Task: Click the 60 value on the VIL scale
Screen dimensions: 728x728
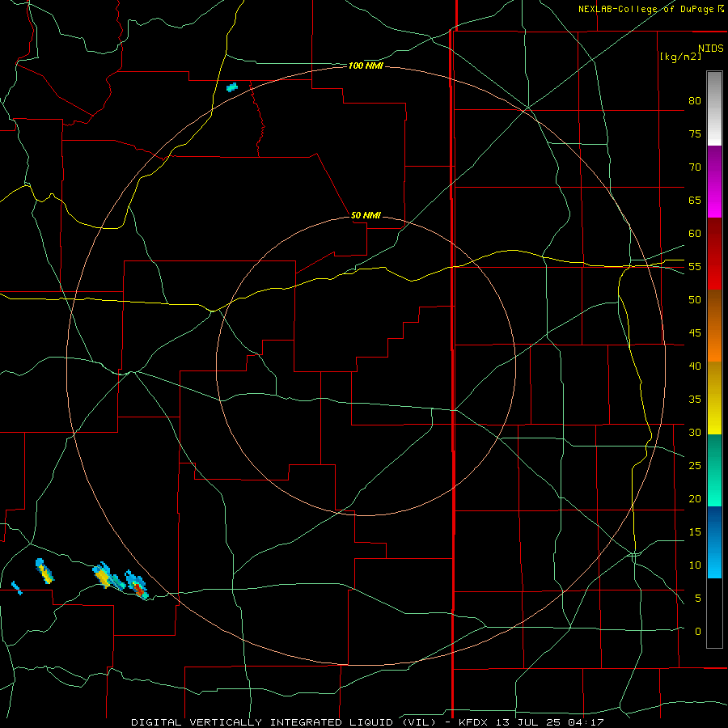Action: click(x=695, y=234)
